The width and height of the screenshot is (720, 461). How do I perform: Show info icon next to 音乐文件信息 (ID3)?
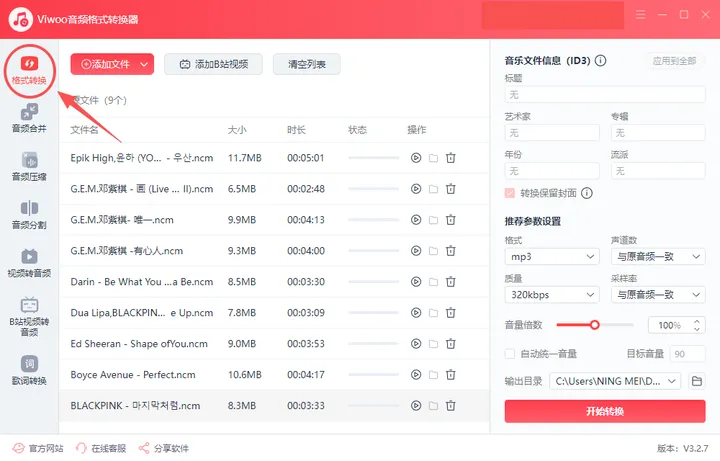coord(600,61)
